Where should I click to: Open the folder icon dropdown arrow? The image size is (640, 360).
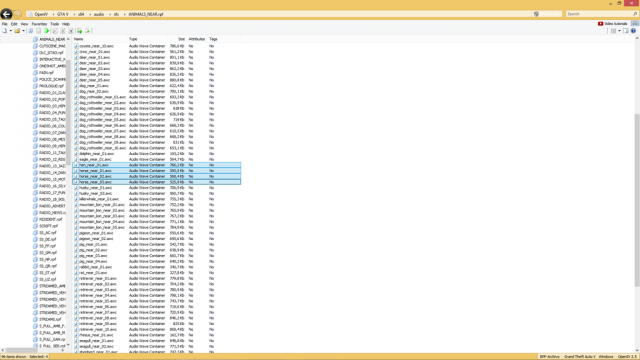[23, 31]
